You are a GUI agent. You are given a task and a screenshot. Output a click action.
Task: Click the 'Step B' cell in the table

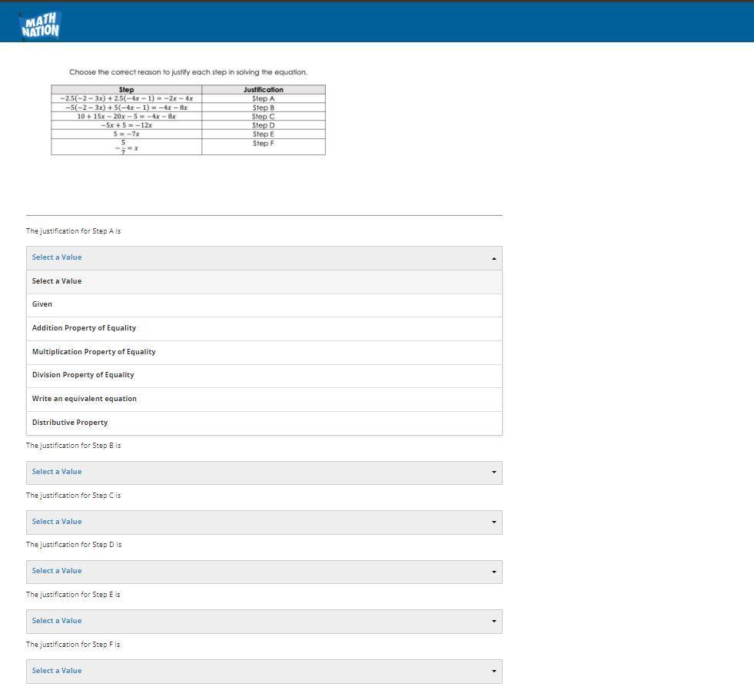pyautogui.click(x=264, y=108)
